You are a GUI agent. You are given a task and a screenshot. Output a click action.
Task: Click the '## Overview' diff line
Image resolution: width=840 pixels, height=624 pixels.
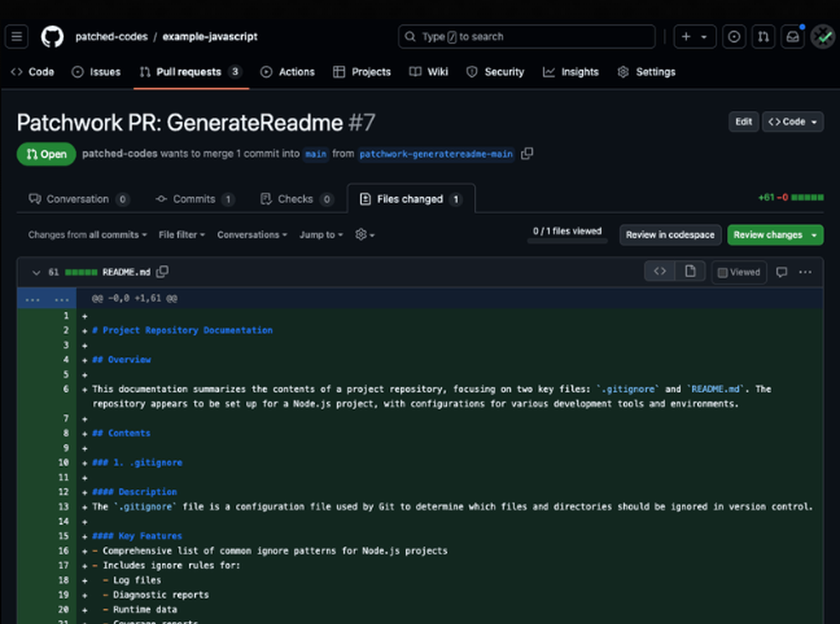[x=122, y=359]
